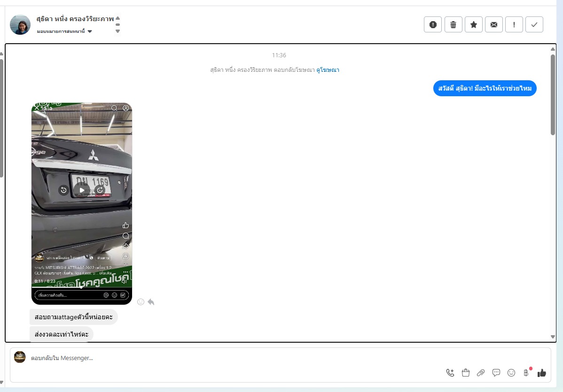
Task: Toggle the checkmark to mark done
Action: click(534, 25)
